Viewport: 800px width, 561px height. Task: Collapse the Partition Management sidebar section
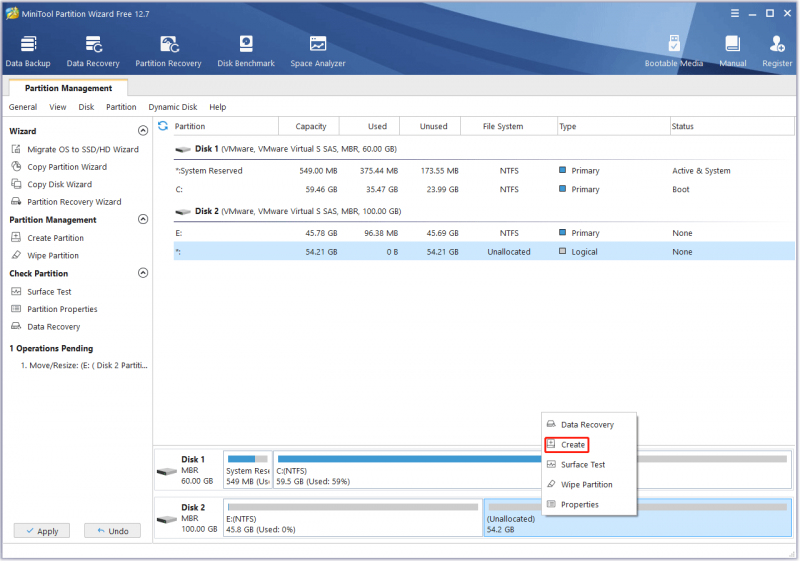[143, 219]
